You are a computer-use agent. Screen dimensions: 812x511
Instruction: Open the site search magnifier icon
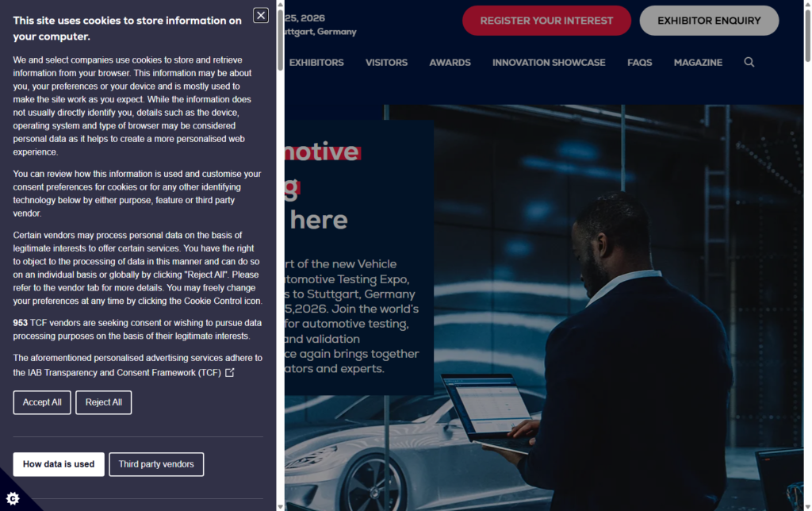pos(749,62)
